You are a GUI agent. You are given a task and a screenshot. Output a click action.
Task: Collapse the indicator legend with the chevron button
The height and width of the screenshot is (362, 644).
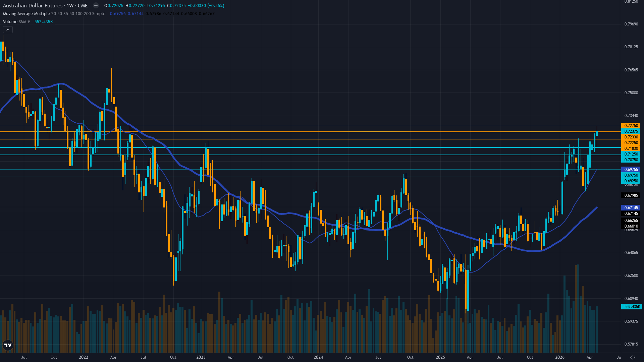coord(8,30)
